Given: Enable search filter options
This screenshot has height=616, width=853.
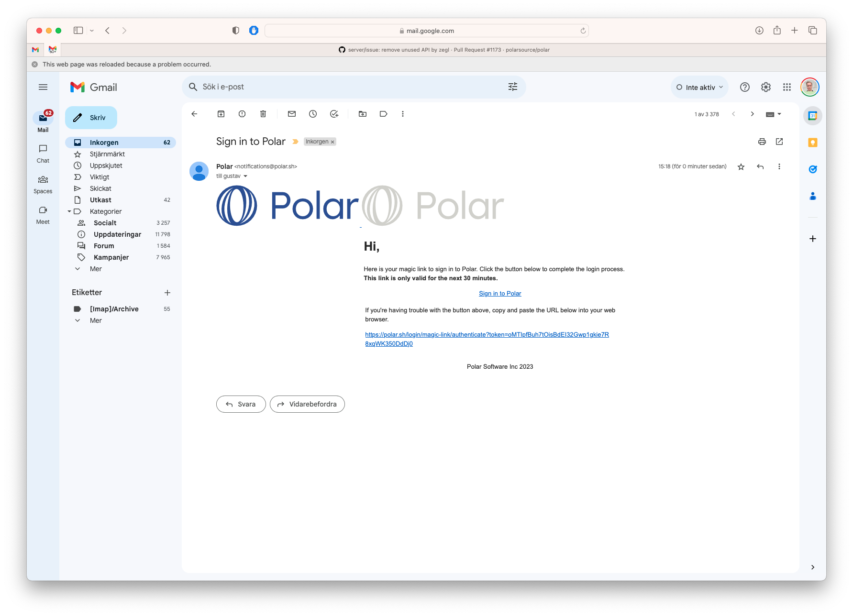Looking at the screenshot, I should pos(513,87).
